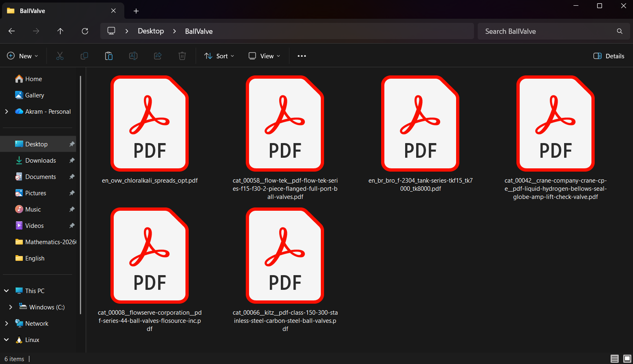Switch to large thumbnails view icon in status bar
Screen dimensions: 633x364
coord(627,359)
